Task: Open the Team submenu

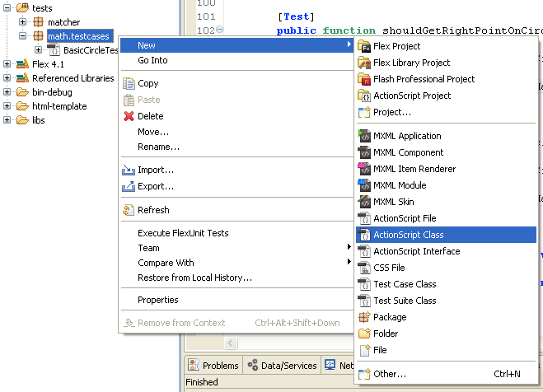Action: (x=149, y=248)
